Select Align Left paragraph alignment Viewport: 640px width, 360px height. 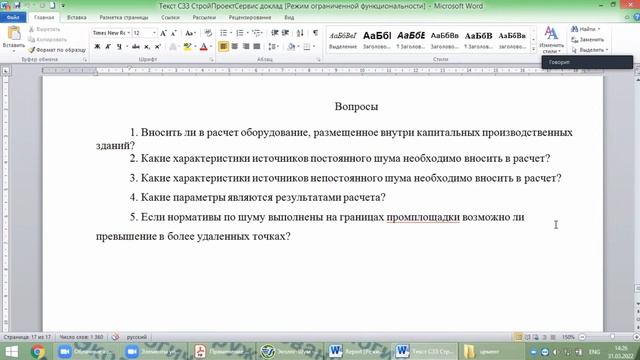click(x=223, y=47)
